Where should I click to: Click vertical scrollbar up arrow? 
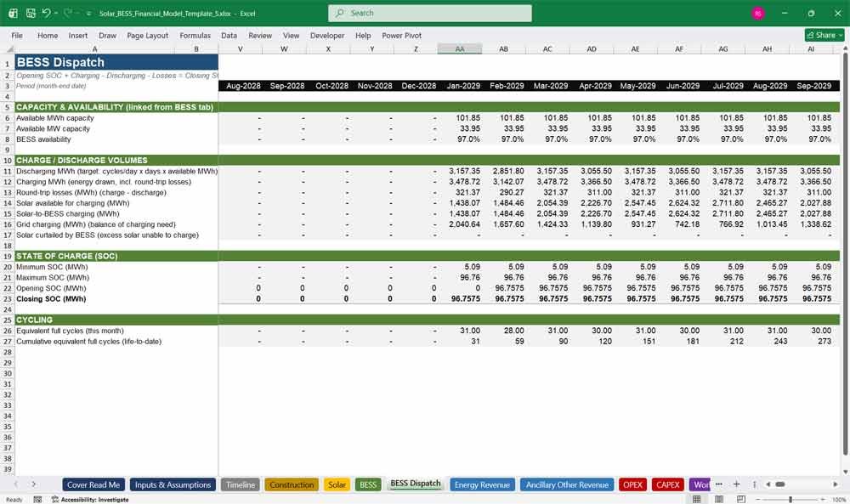pos(845,48)
